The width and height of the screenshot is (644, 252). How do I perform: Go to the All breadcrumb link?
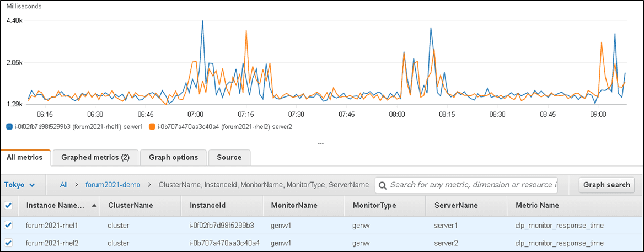point(64,185)
